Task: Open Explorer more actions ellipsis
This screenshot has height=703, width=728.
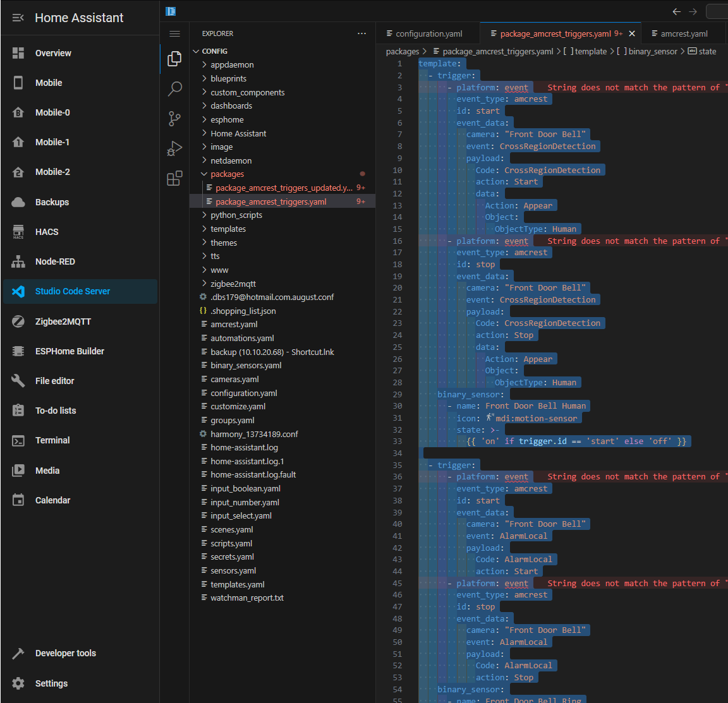Action: [x=361, y=33]
